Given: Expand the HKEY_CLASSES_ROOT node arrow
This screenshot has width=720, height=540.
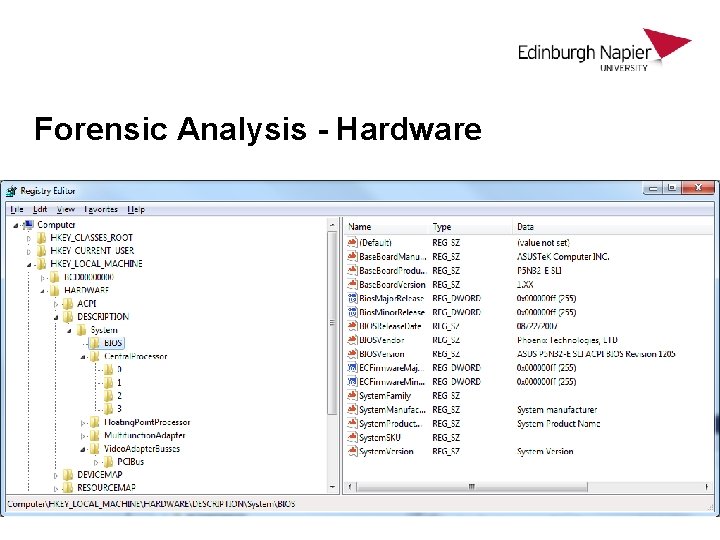Looking at the screenshot, I should [28, 238].
